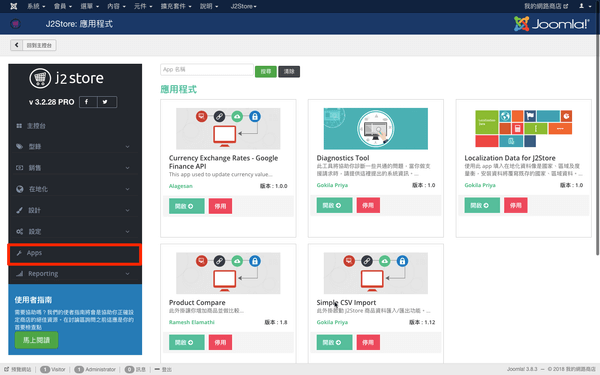The image size is (600, 375).
Task: Select Apps in the sidebar menu
Action: (x=75, y=254)
